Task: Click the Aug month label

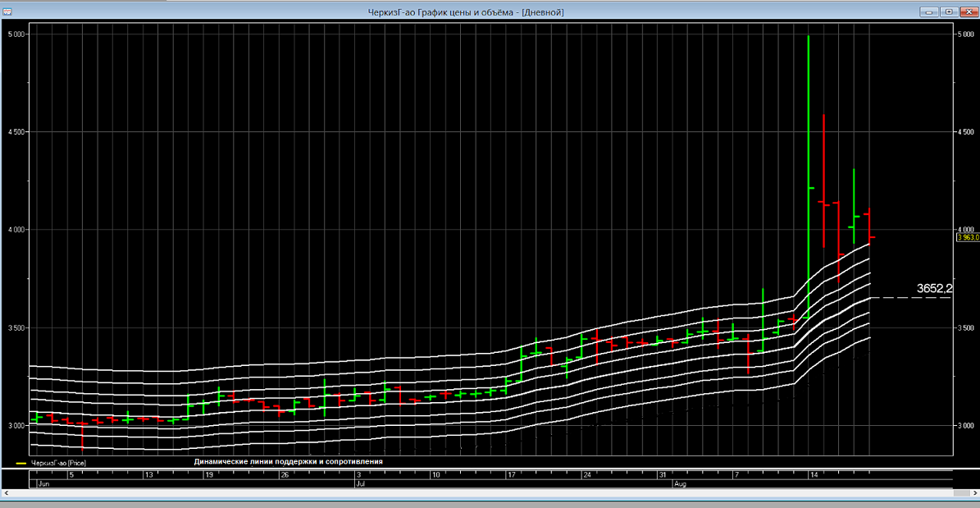Action: [x=680, y=484]
